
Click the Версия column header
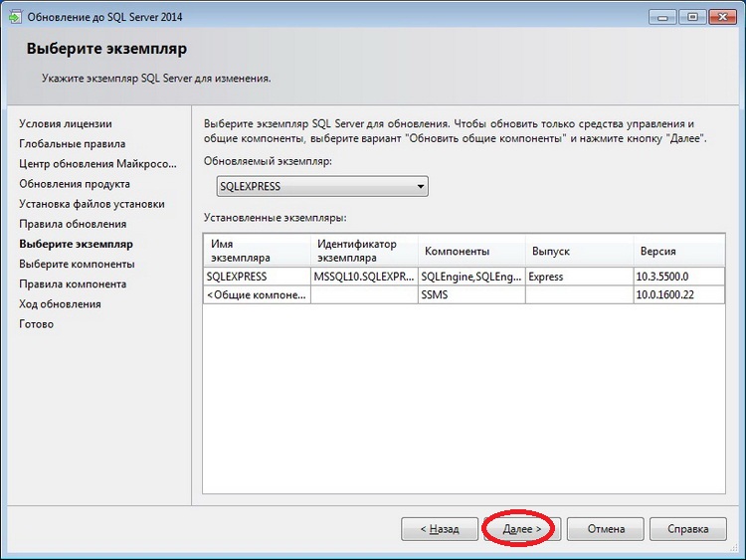click(679, 251)
